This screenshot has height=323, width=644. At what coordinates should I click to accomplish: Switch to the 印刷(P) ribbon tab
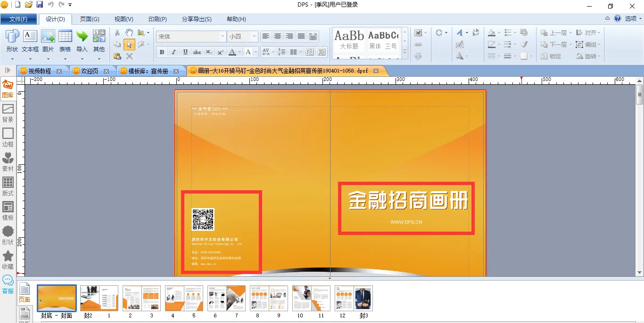157,19
